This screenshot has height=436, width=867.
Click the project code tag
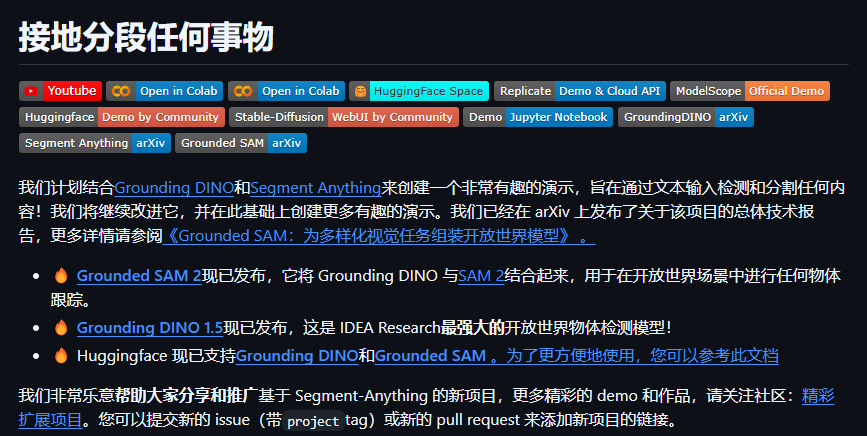(313, 421)
